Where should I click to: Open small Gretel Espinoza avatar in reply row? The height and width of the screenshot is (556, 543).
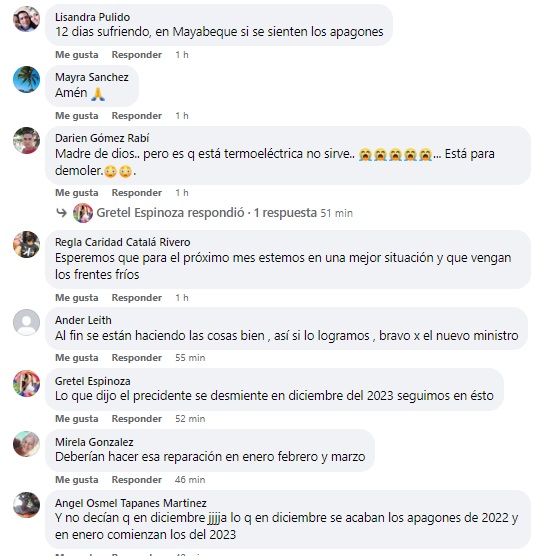(x=83, y=213)
